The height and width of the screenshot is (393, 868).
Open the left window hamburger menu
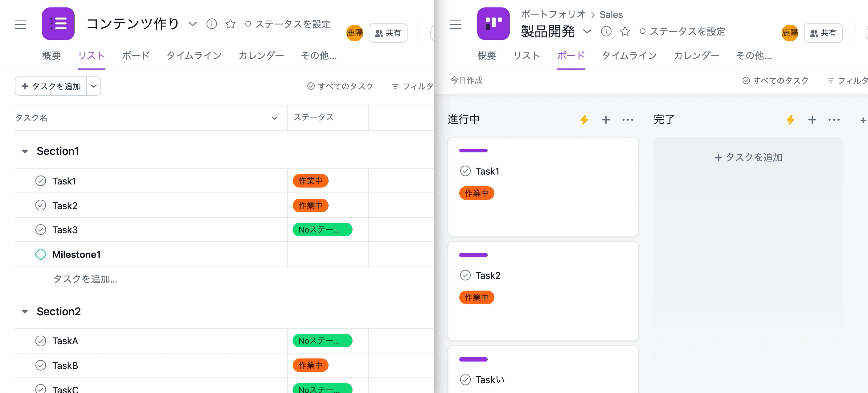(20, 24)
